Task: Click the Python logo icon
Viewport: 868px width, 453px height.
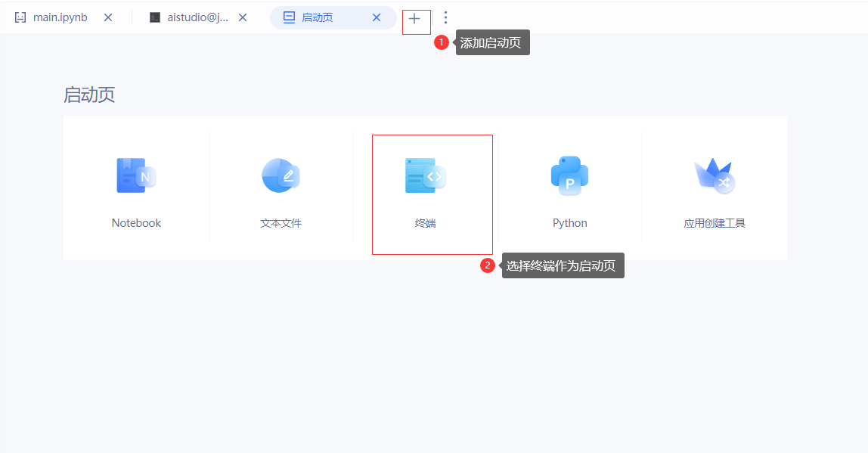Action: click(569, 175)
